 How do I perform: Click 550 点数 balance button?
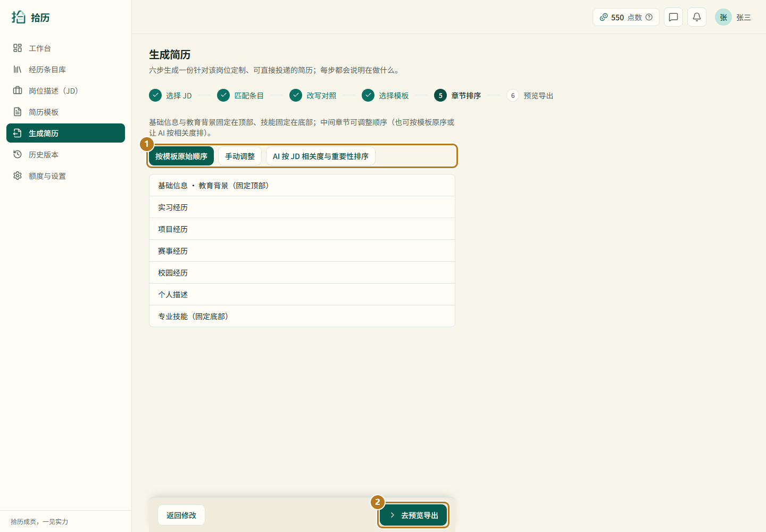[626, 17]
